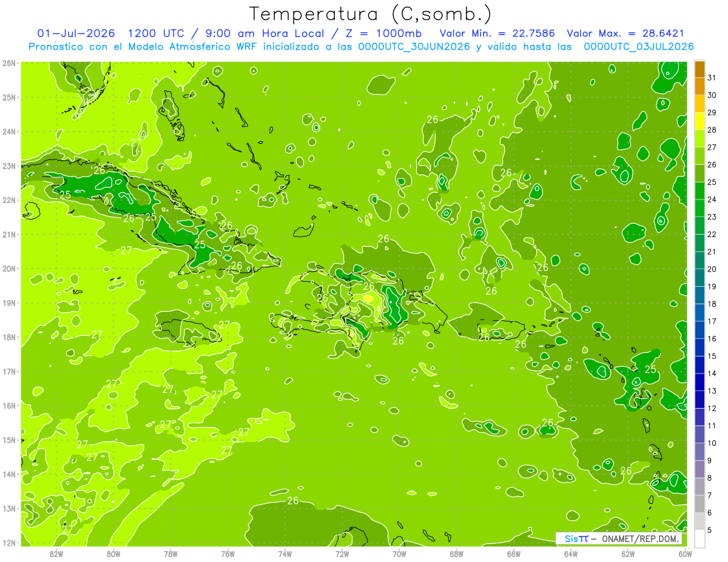Click the blue color scale segment between 15 and 16
728x562 pixels.
699,347
